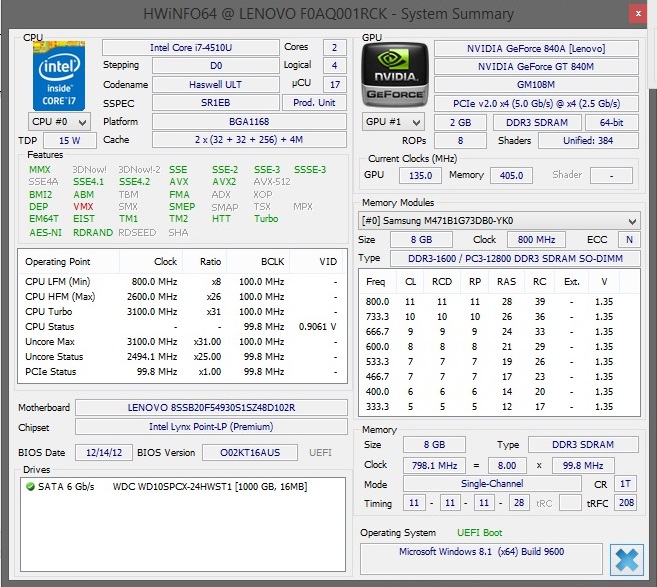The image size is (657, 587).
Task: Click the CPU Turbo operating point row
Action: click(x=180, y=311)
